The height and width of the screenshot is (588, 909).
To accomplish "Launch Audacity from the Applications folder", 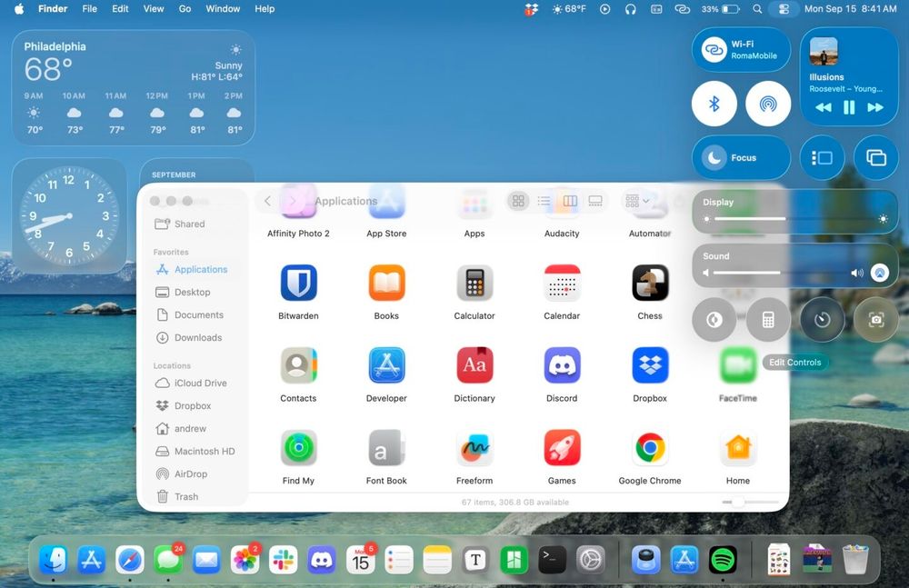I will pos(562,207).
